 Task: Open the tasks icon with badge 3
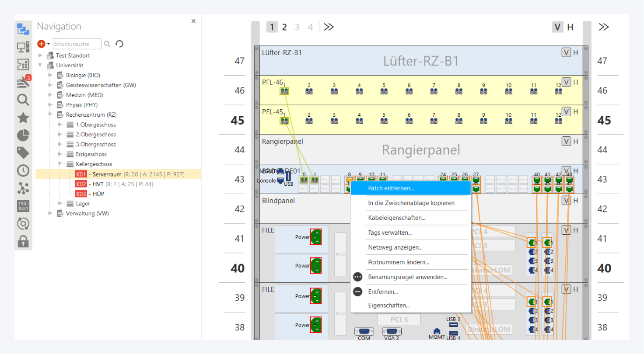(23, 82)
